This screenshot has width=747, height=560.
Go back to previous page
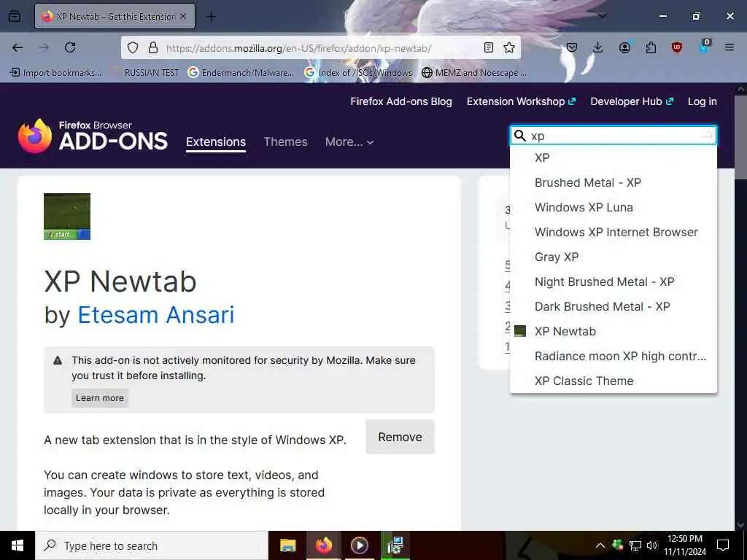18,47
